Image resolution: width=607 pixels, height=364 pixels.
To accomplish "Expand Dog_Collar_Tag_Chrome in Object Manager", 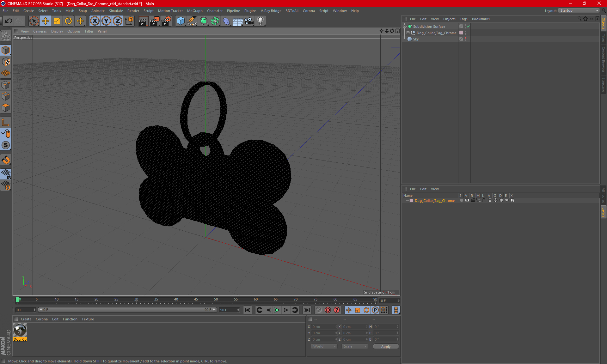I will pos(408,33).
